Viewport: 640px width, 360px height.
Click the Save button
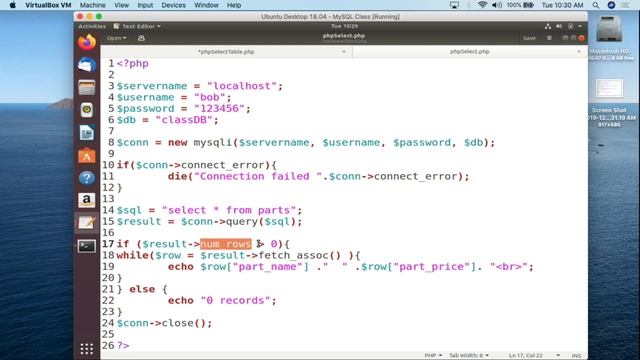pyautogui.click(x=529, y=38)
